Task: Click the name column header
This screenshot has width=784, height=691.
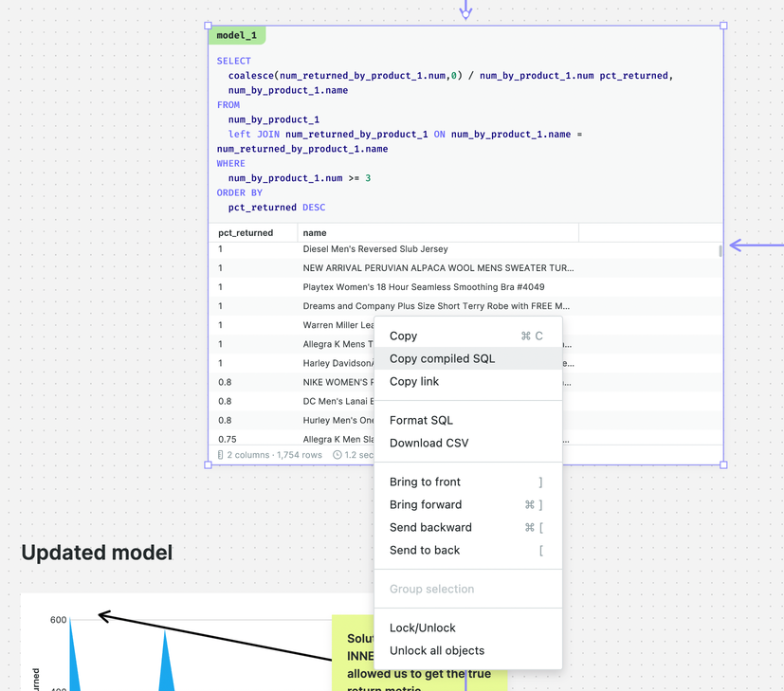Action: tap(315, 232)
